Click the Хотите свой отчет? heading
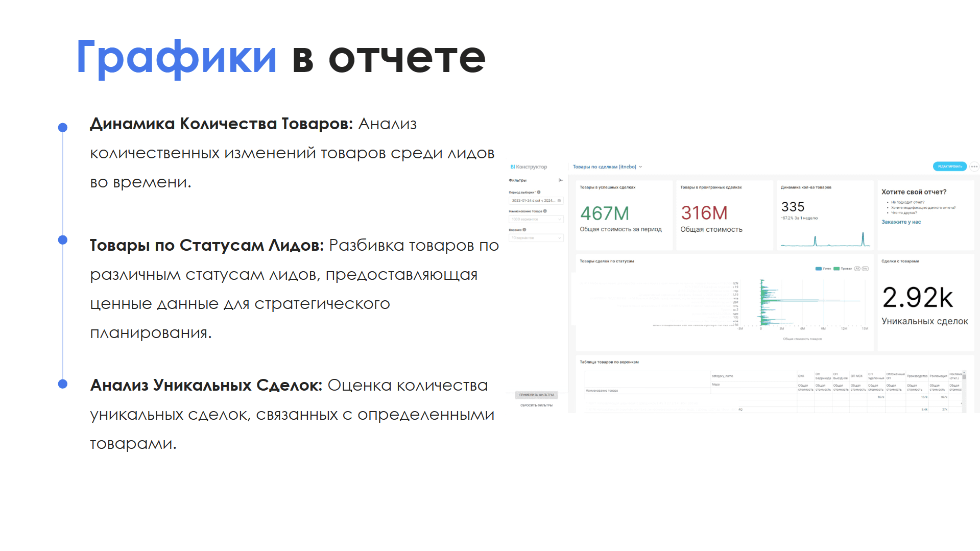Screen dimensions: 980x551 click(x=914, y=192)
